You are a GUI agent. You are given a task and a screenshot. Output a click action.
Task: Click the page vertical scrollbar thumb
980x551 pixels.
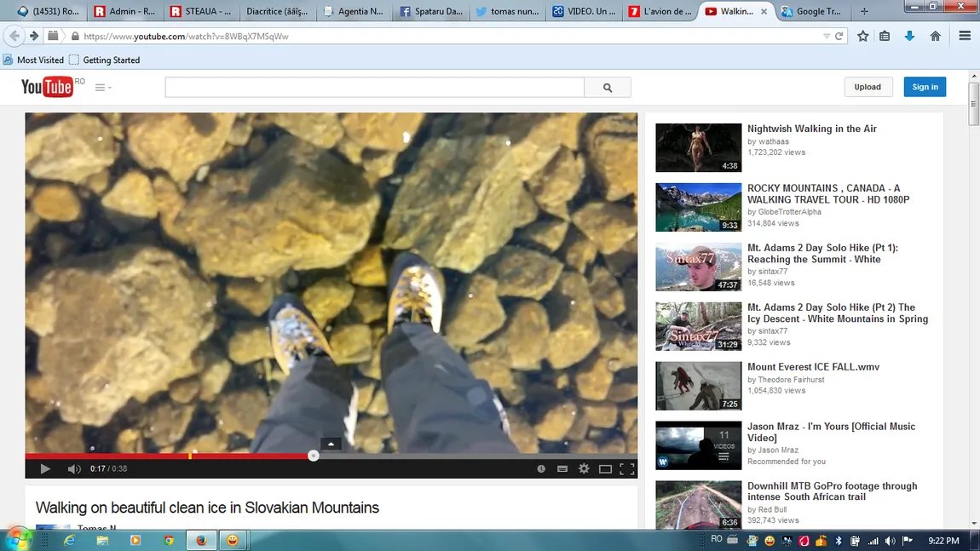pyautogui.click(x=974, y=104)
